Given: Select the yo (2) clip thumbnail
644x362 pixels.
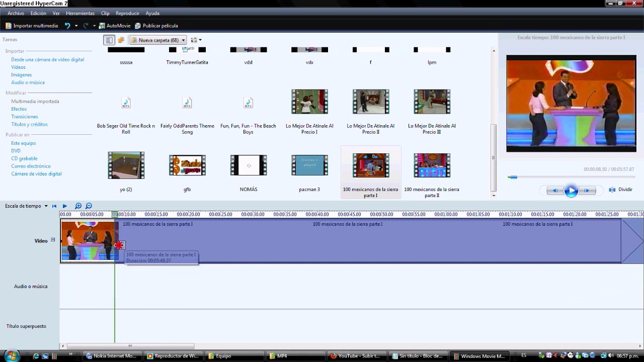Looking at the screenshot, I should coord(126,165).
